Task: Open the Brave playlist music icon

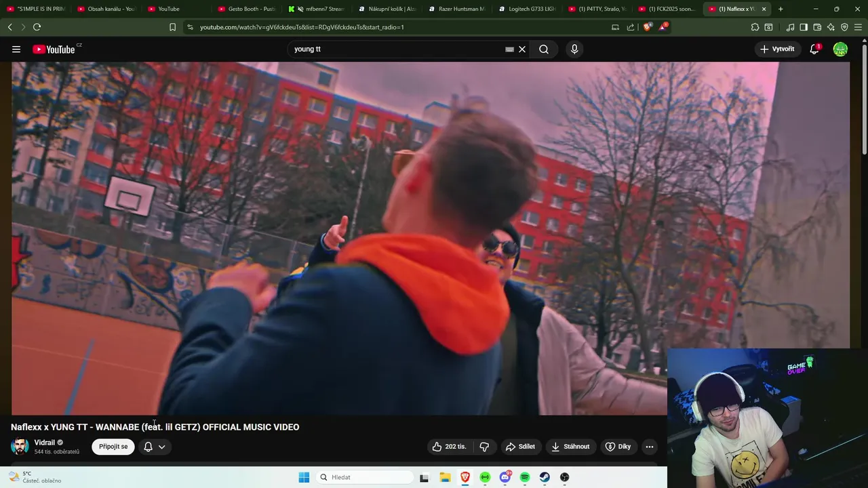Action: tap(790, 27)
